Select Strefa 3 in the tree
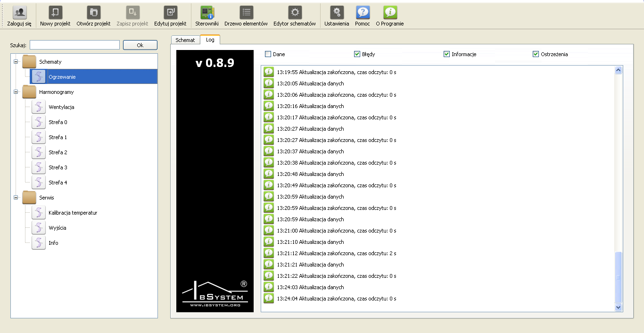 58,167
